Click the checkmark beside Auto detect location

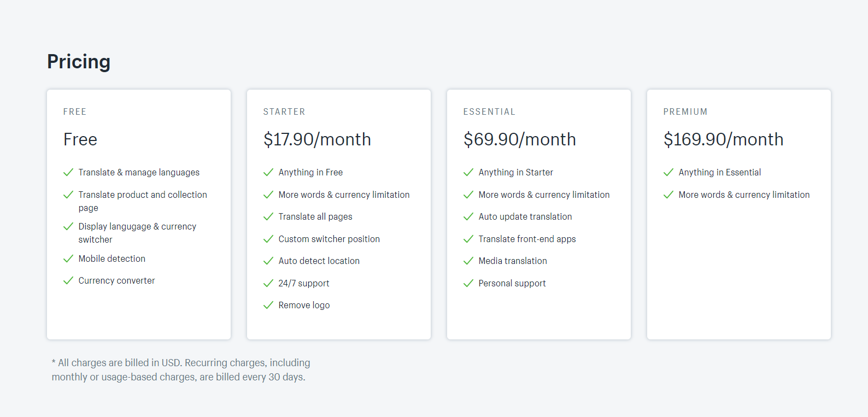point(268,261)
